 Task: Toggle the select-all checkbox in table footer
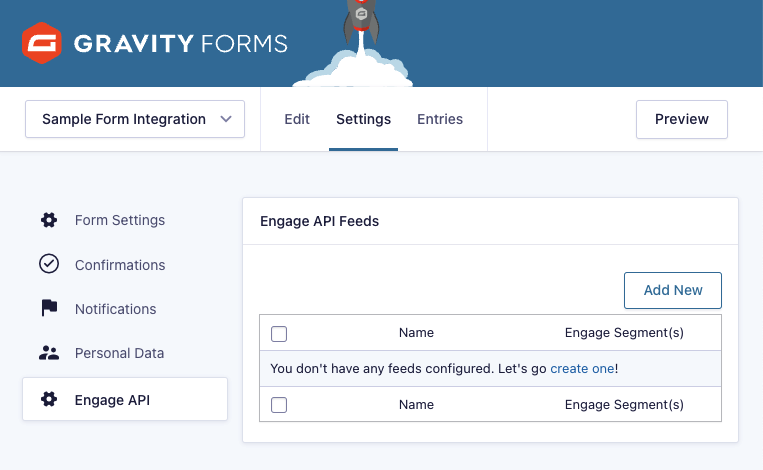click(279, 405)
